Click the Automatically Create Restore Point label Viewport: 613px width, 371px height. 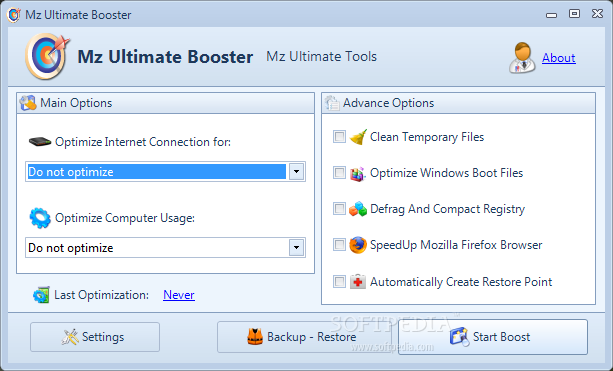(x=461, y=281)
